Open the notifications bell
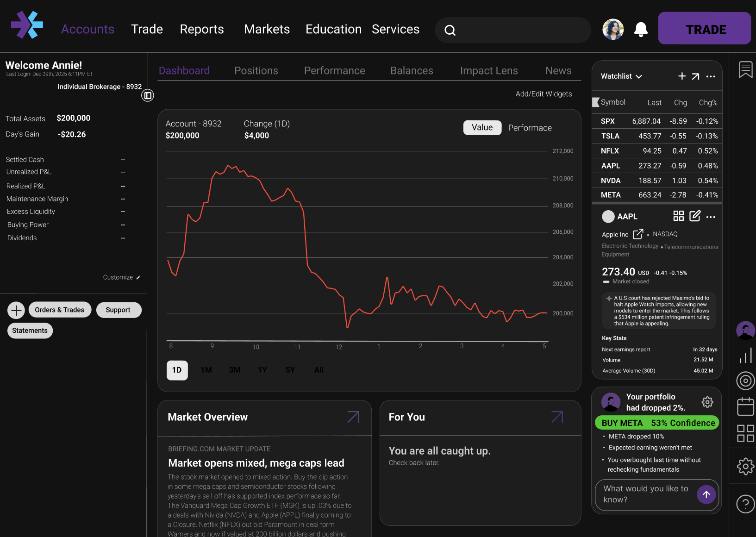Screen dimensions: 756x537 641,29
